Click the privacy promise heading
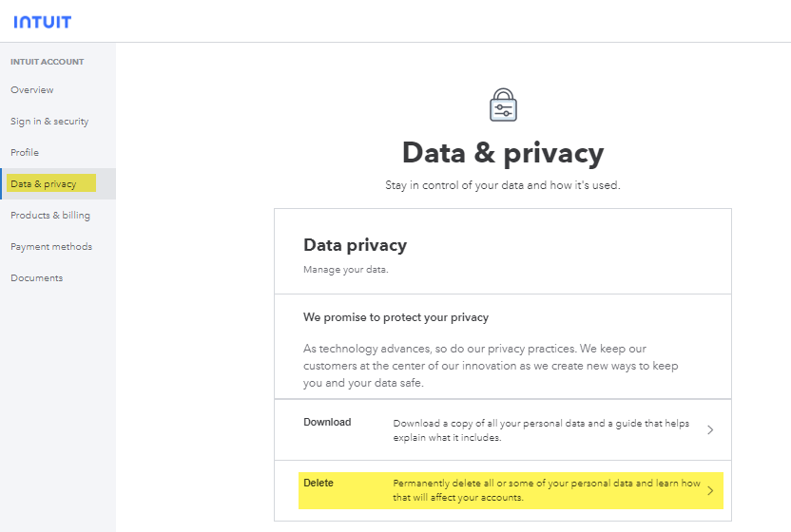Viewport: 791px width, 532px height. click(x=395, y=316)
